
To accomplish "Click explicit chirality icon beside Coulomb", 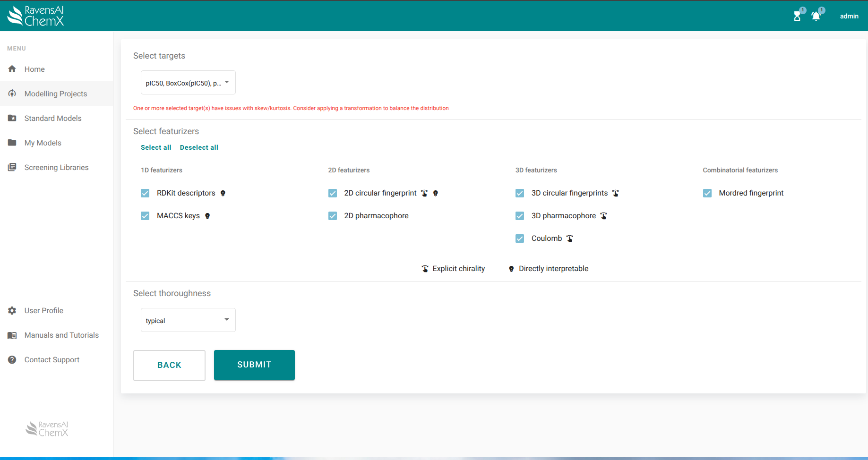I will (x=570, y=239).
